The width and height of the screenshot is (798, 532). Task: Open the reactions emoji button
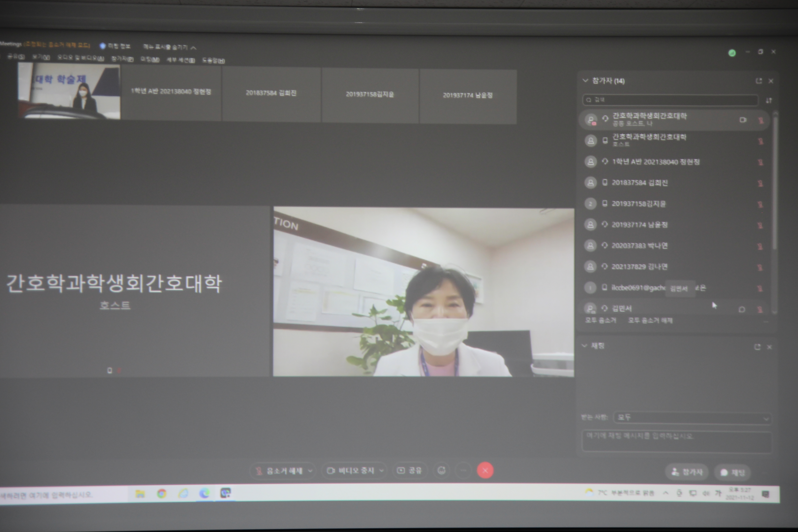(441, 470)
